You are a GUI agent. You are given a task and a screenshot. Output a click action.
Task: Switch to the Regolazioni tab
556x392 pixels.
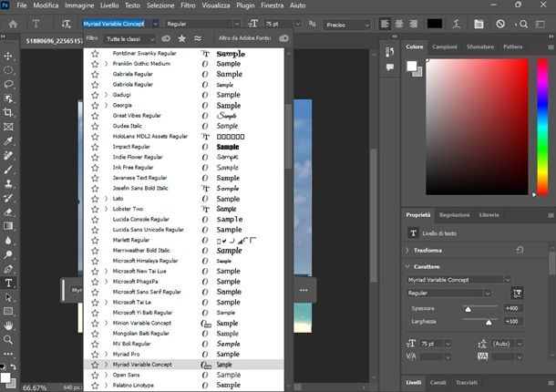pyautogui.click(x=454, y=214)
